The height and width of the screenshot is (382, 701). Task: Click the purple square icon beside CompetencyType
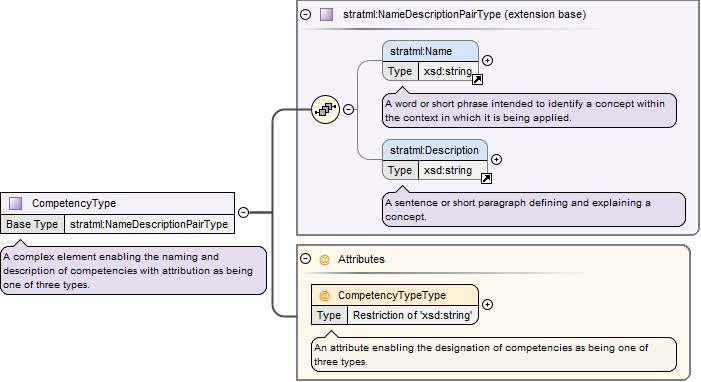click(16, 204)
